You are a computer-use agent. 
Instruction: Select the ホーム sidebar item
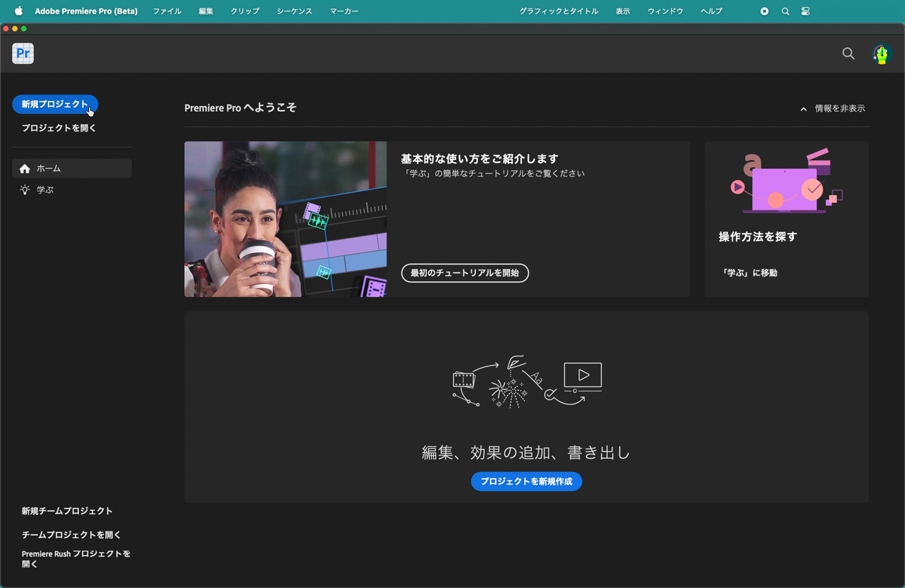tap(72, 169)
